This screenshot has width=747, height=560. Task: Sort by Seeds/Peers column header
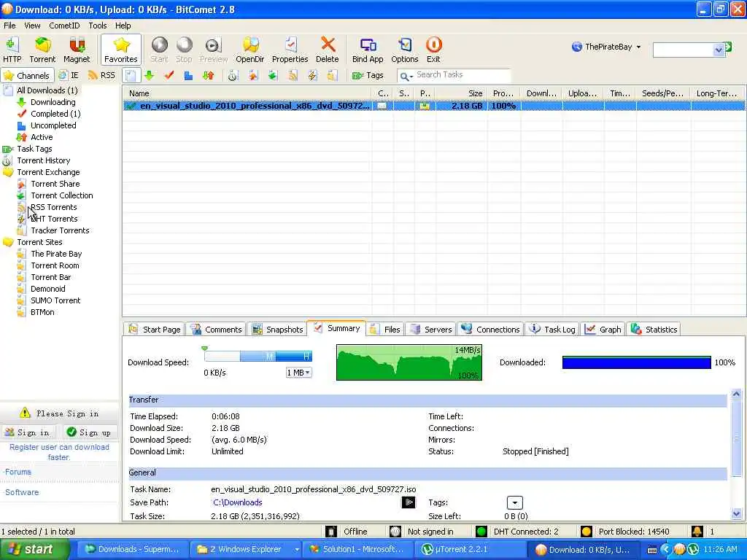[663, 93]
